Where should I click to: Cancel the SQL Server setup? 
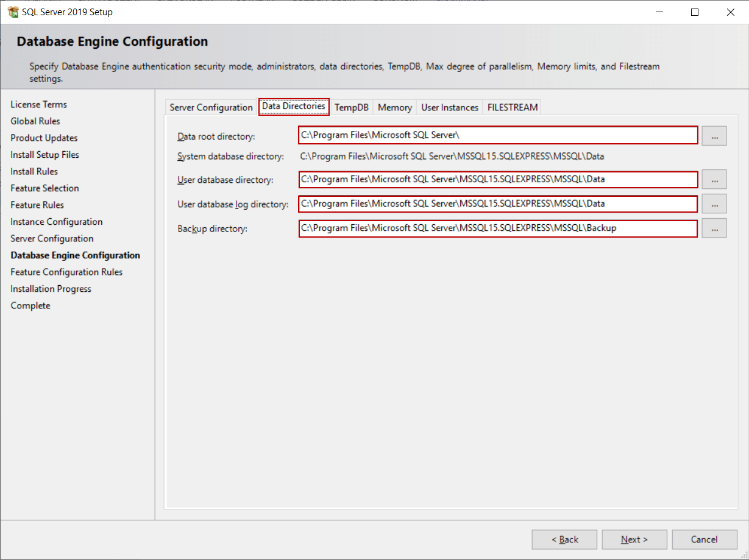tap(705, 539)
